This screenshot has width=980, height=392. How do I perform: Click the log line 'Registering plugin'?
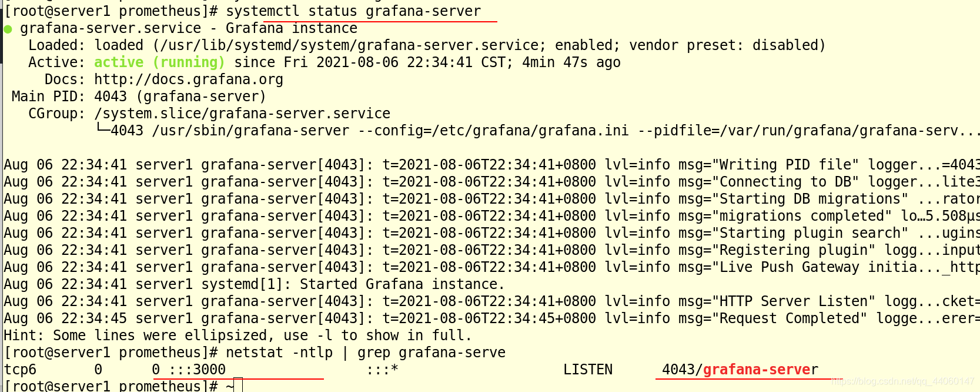pyautogui.click(x=491, y=250)
